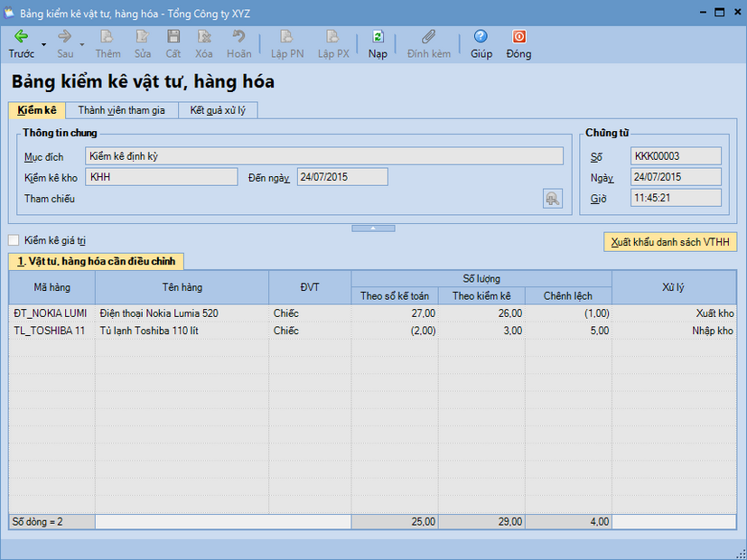Switch to the Kiểm kê tab
This screenshot has height=560, width=747.
pos(37,110)
